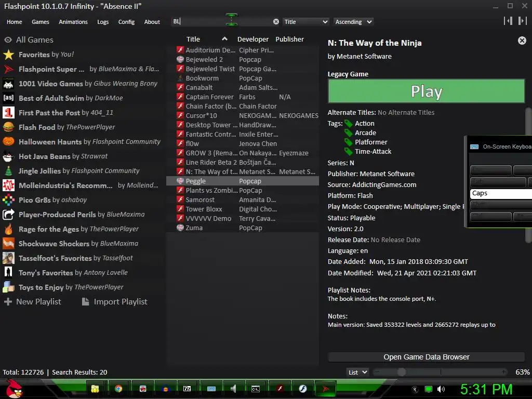The height and width of the screenshot is (399, 532).
Task: Clear the search box with the X icon
Action: 276,22
